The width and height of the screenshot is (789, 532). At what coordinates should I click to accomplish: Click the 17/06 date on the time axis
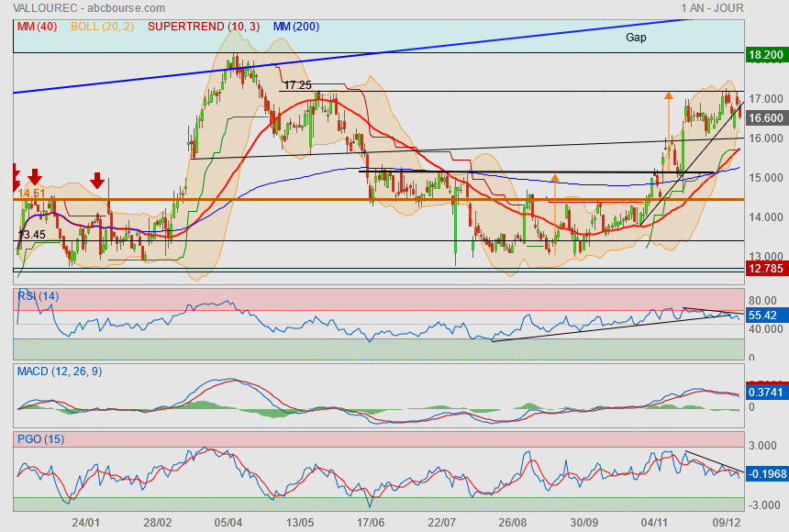[371, 523]
